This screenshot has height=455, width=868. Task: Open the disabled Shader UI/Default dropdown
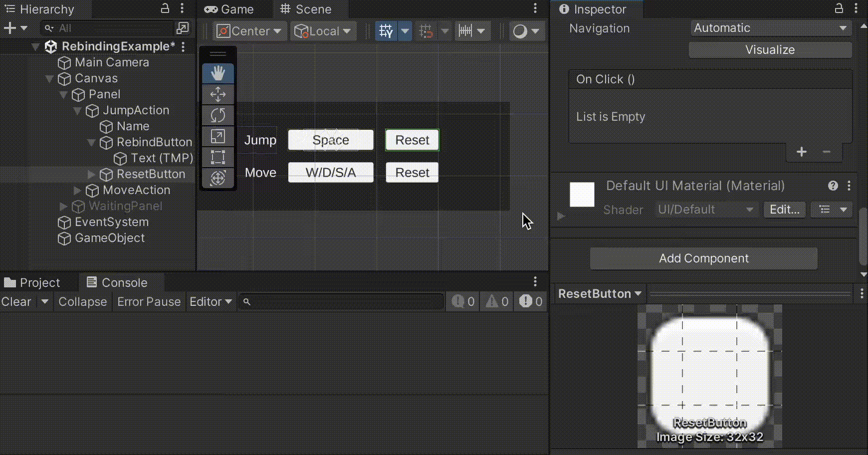coord(705,210)
